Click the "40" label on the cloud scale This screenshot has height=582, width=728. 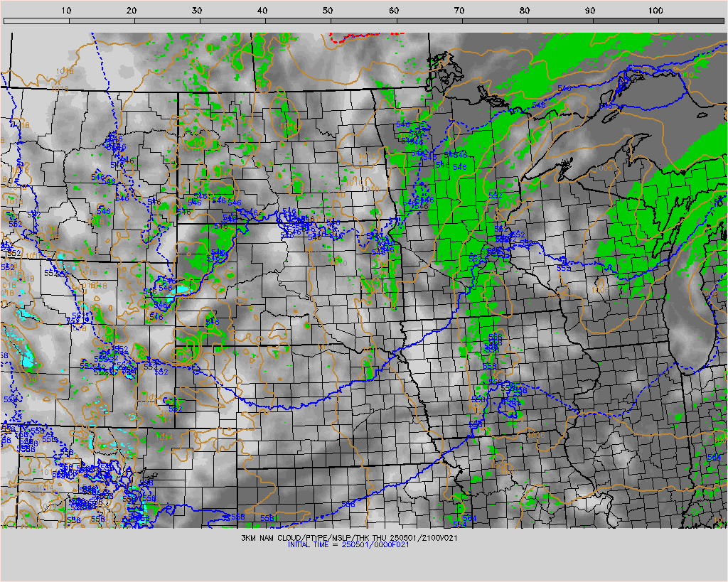pyautogui.click(x=262, y=10)
